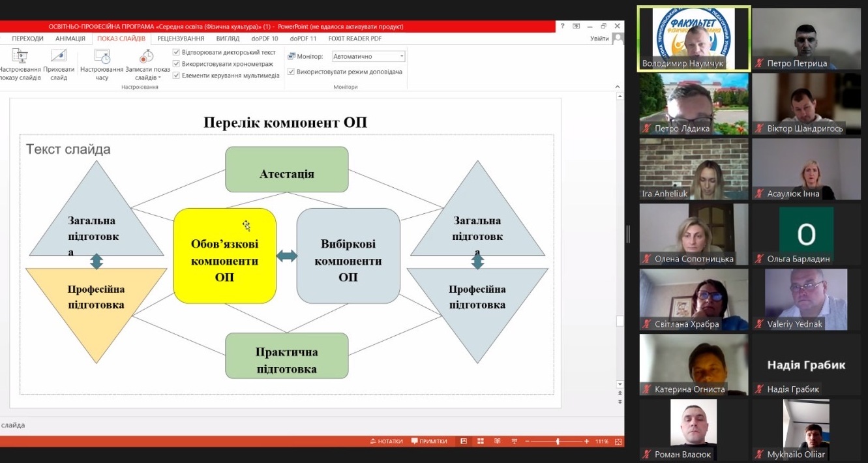Click the PowerPoint Help question mark icon

tap(563, 27)
